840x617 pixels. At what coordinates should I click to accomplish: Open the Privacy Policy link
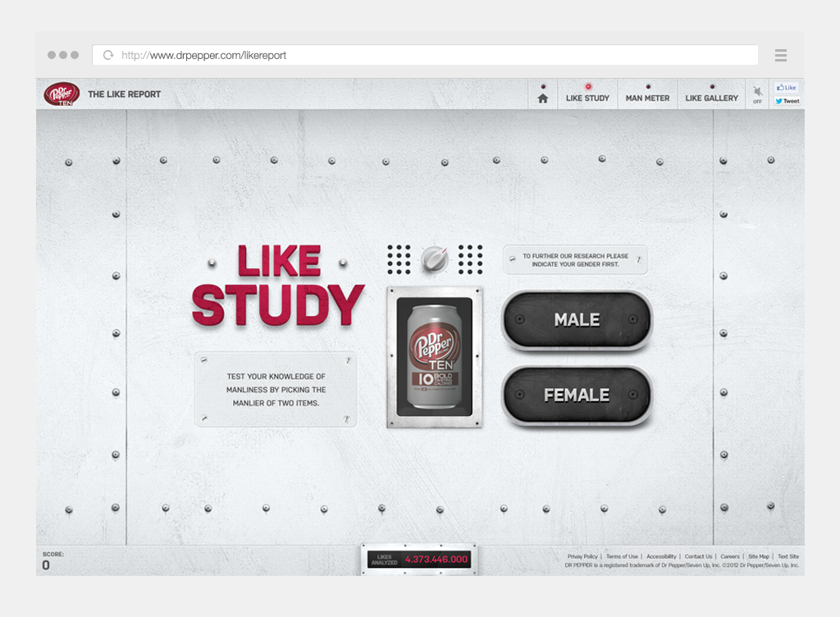[582, 556]
